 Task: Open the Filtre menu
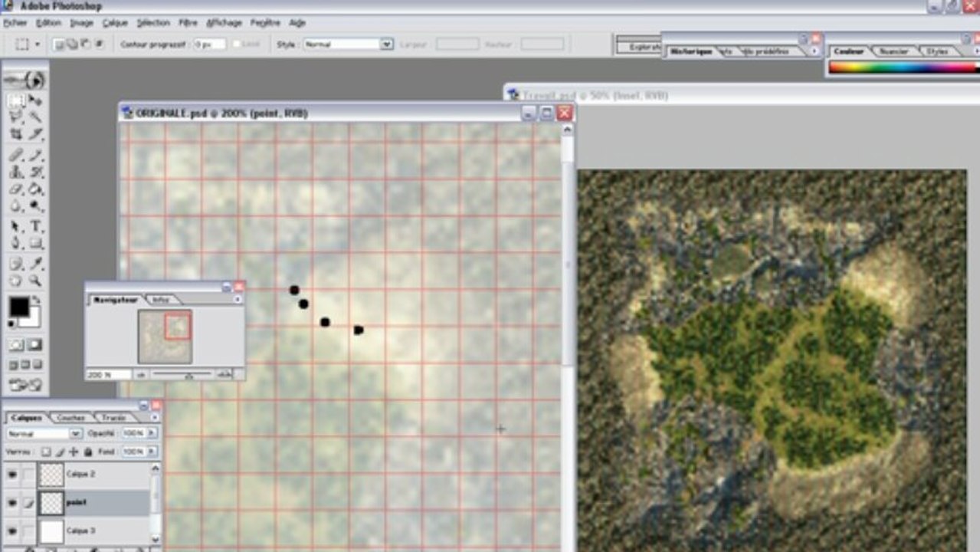coord(188,23)
